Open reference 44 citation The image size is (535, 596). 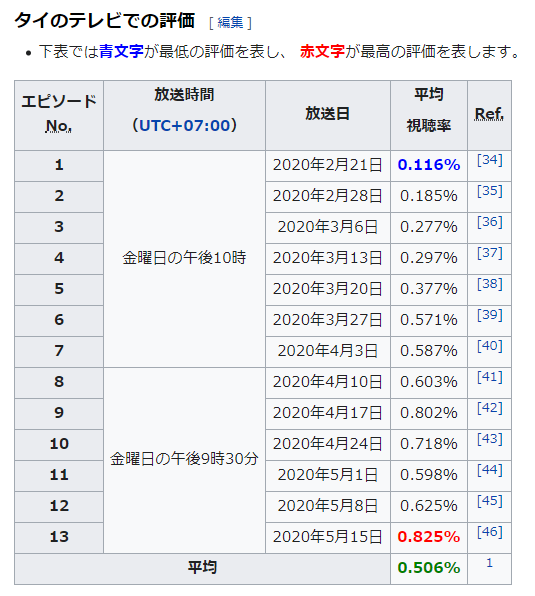(489, 470)
